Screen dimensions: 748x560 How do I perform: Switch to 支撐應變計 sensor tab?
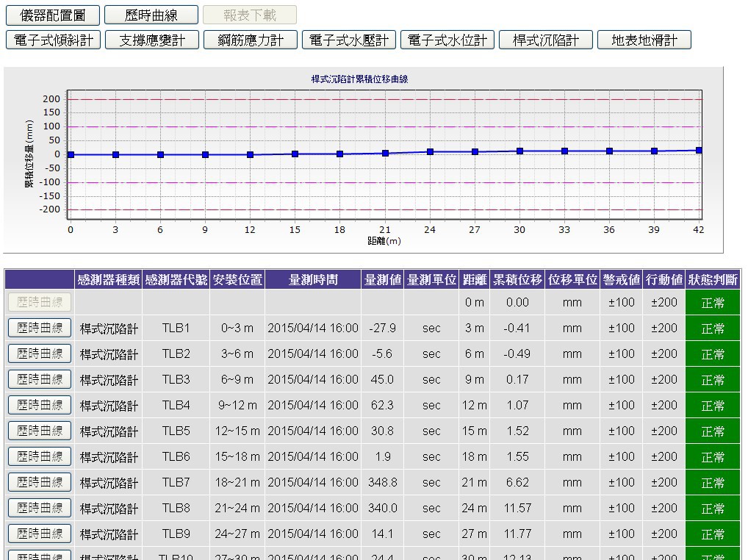tap(152, 40)
